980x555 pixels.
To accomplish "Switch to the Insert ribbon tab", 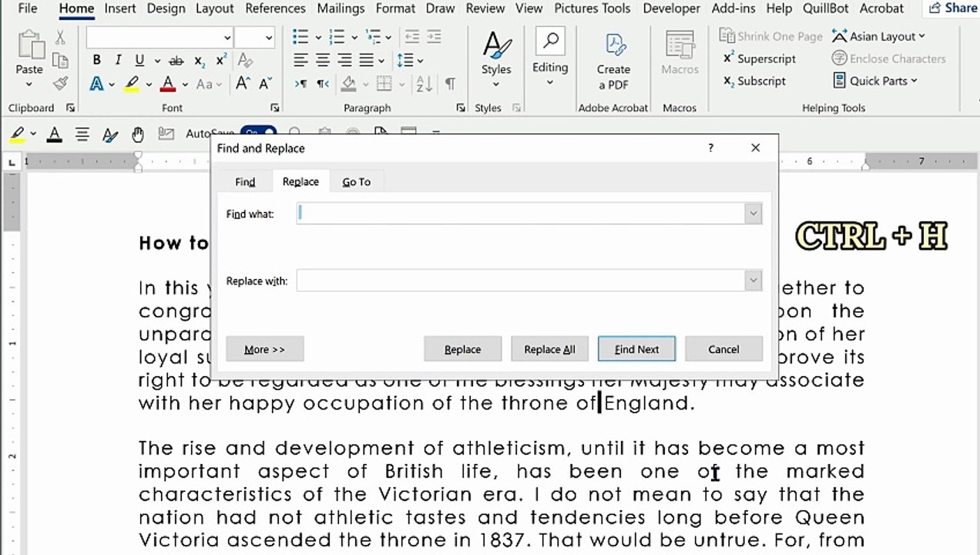I will point(120,8).
